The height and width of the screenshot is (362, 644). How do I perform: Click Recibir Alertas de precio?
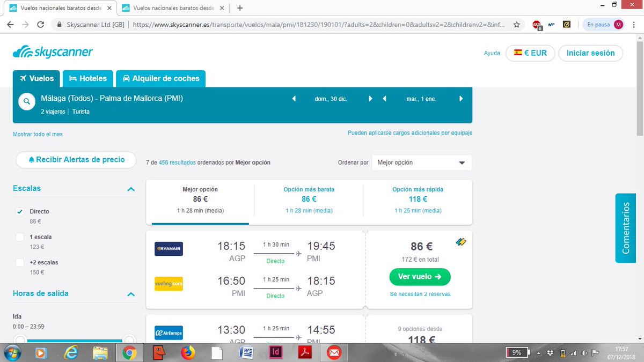coord(76,160)
